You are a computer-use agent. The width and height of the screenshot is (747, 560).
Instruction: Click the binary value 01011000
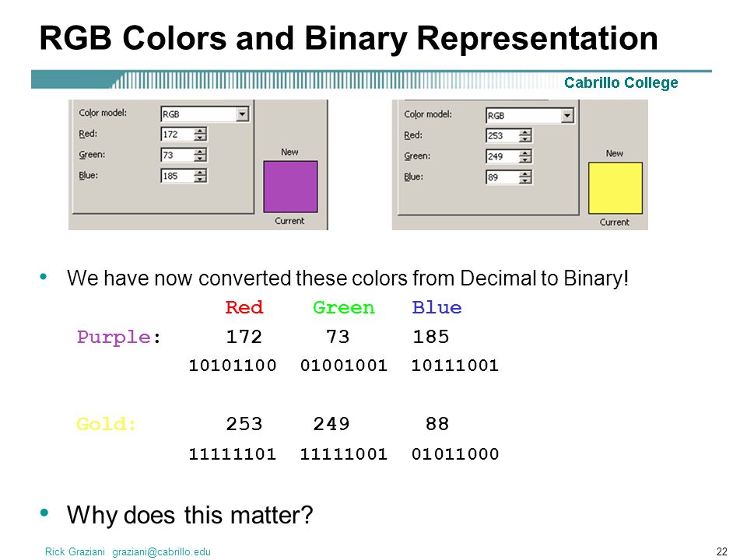coord(455,453)
